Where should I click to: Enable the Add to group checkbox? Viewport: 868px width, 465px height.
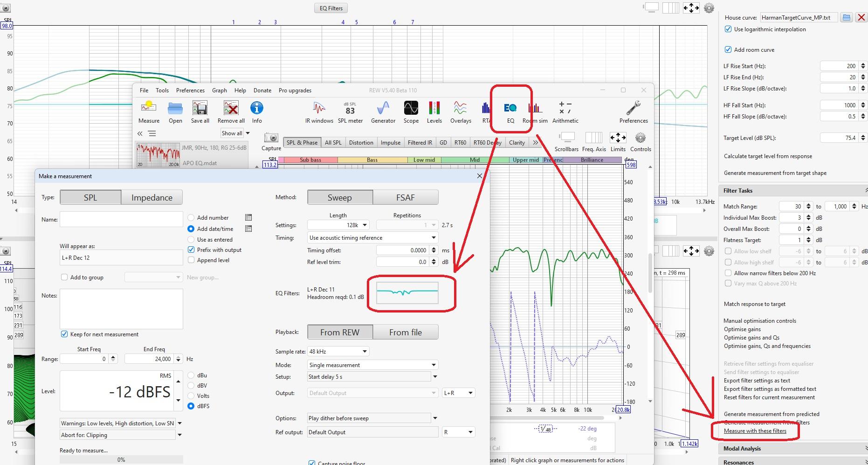65,277
